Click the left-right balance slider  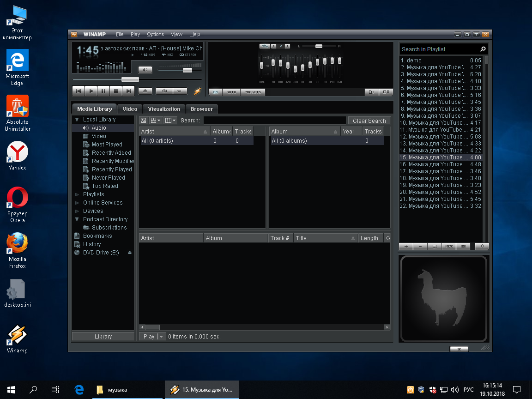(x=319, y=46)
